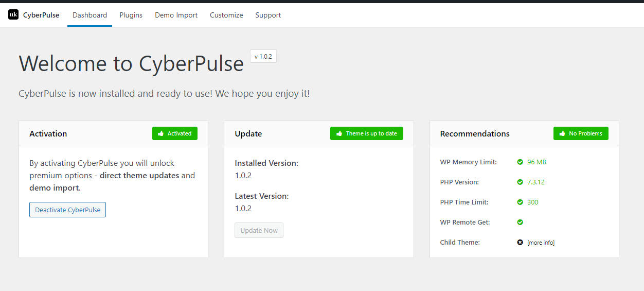Click the v 1.0.2 version tag
The image size is (644, 291).
(x=263, y=57)
